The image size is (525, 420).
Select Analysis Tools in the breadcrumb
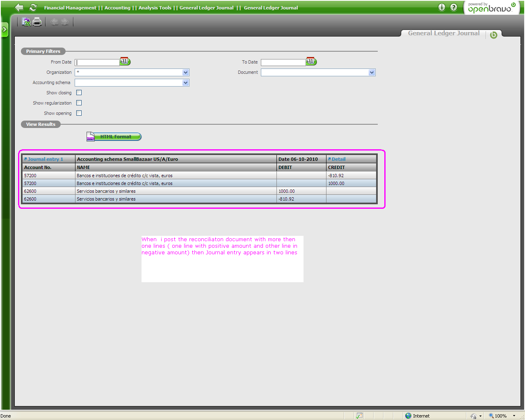[155, 8]
